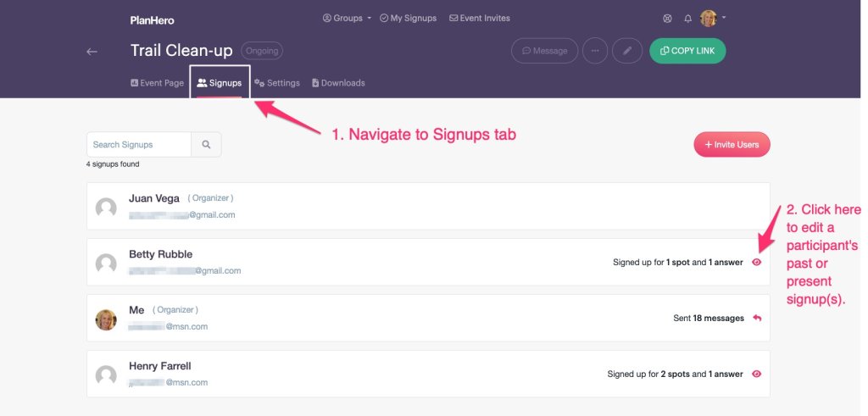The width and height of the screenshot is (868, 416).
Task: Open the Settings tab
Action: tap(277, 83)
